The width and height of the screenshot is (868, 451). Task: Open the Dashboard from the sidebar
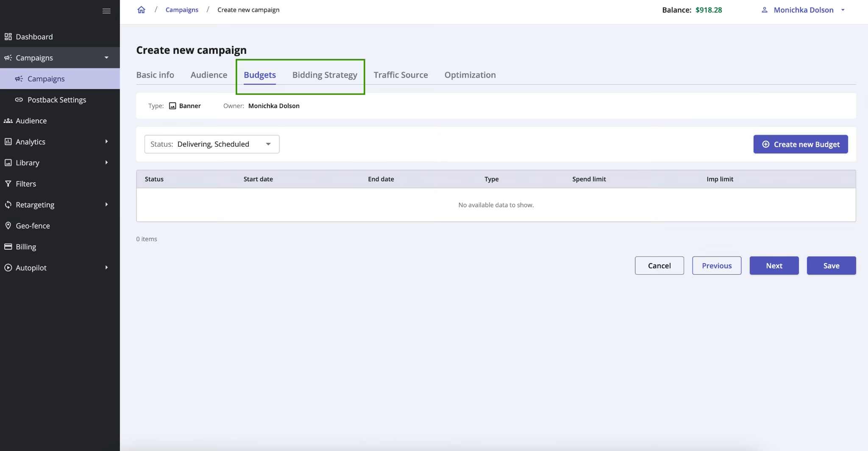coord(34,37)
